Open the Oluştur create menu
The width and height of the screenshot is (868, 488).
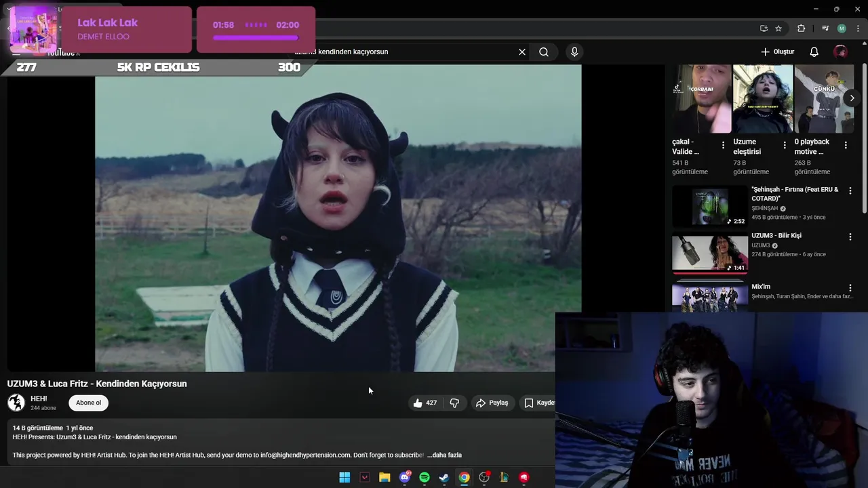coord(777,52)
